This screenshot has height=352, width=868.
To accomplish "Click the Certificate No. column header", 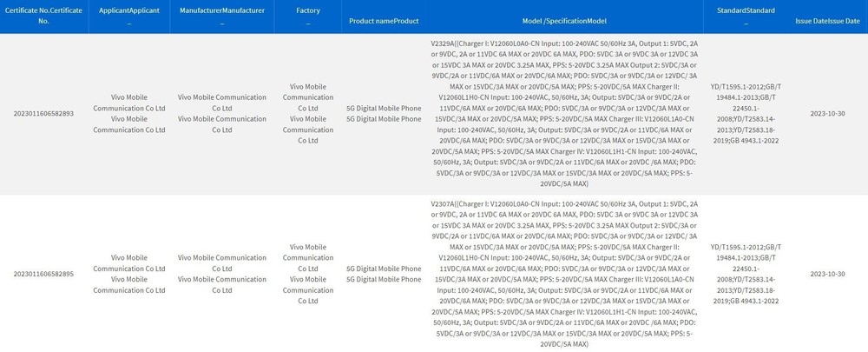I will pyautogui.click(x=43, y=16).
